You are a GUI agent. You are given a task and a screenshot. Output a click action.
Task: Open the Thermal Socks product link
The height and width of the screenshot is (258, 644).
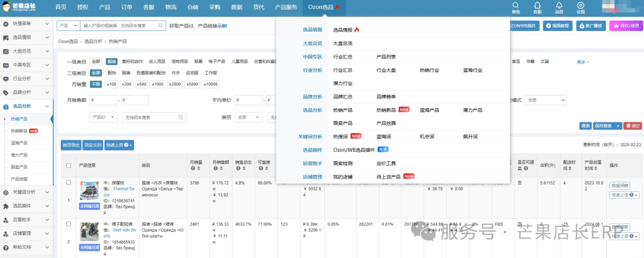click(118, 191)
